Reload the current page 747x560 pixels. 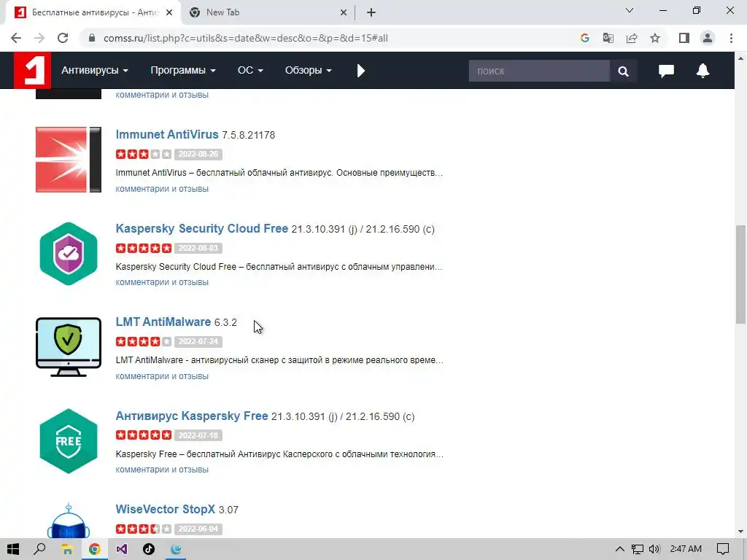63,38
